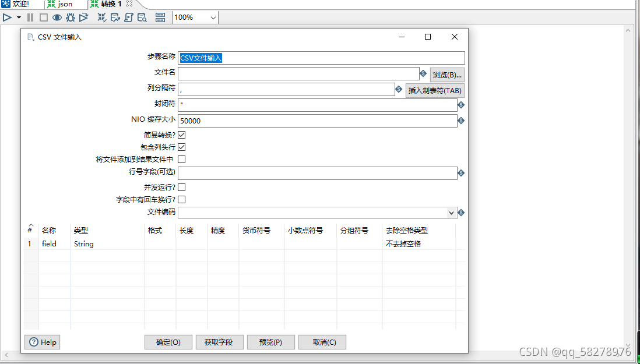The height and width of the screenshot is (364, 640).
Task: Run the transformation with the play icon
Action: [x=8, y=17]
